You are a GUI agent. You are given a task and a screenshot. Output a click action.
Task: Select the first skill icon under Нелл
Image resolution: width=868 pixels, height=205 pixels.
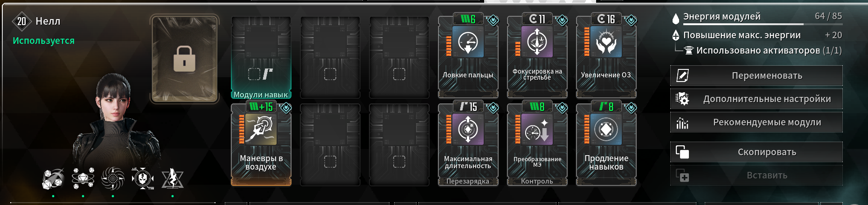(53, 179)
